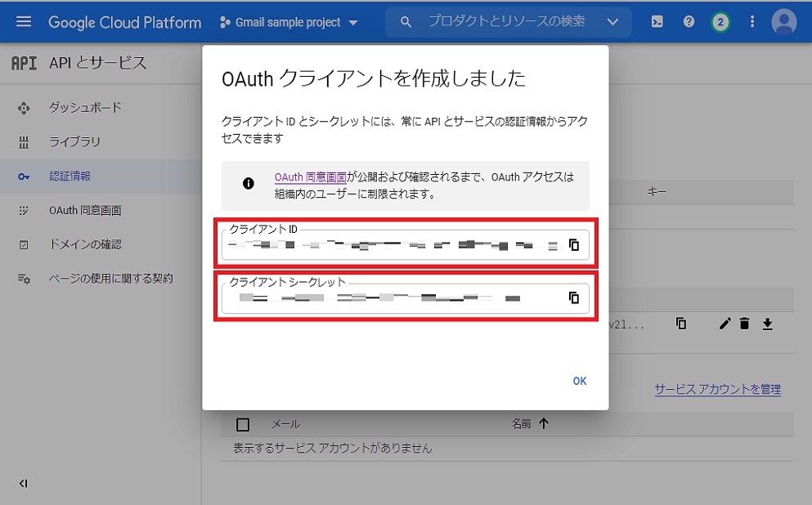Delete the key using the trash icon
Viewport: 812px width, 505px height.
[745, 324]
